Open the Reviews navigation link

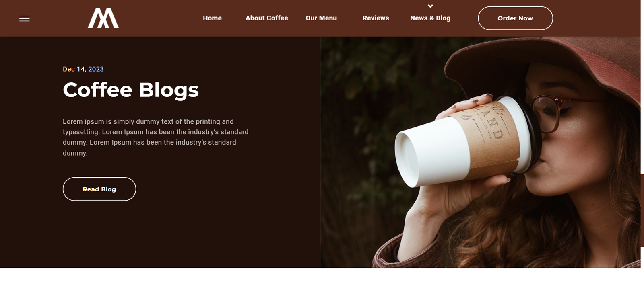click(376, 18)
